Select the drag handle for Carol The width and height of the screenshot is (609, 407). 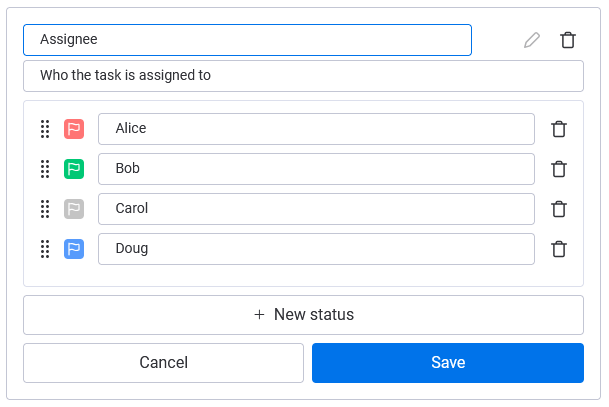pyautogui.click(x=45, y=209)
